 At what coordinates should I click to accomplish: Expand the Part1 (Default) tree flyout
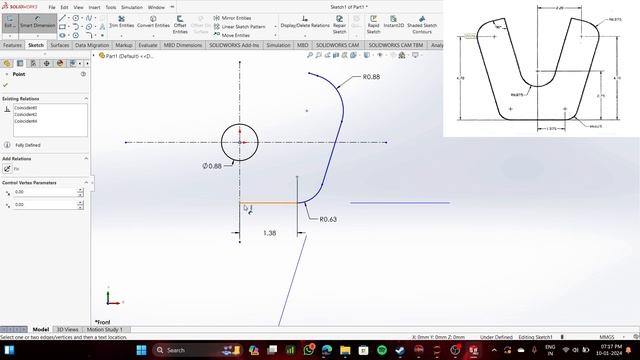click(93, 56)
